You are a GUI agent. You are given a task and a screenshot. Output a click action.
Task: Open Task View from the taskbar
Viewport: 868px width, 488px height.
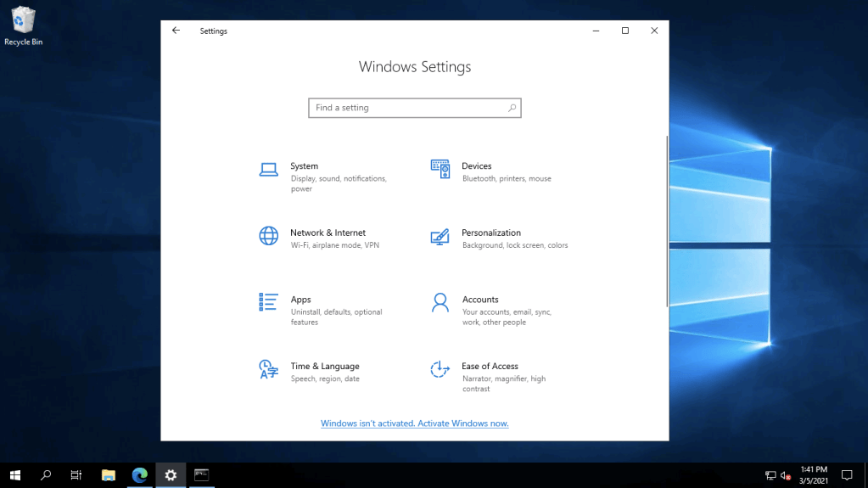point(76,475)
